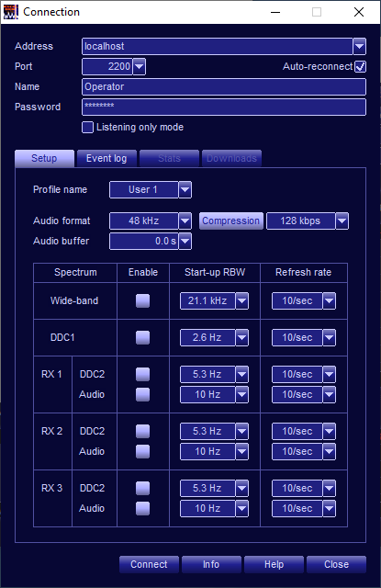This screenshot has width=381, height=588.
Task: Click the Close button at bottom
Action: 336,564
